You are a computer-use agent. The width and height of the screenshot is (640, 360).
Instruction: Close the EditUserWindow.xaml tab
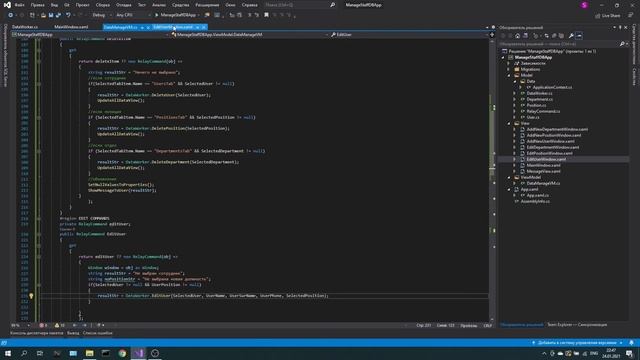[x=204, y=27]
